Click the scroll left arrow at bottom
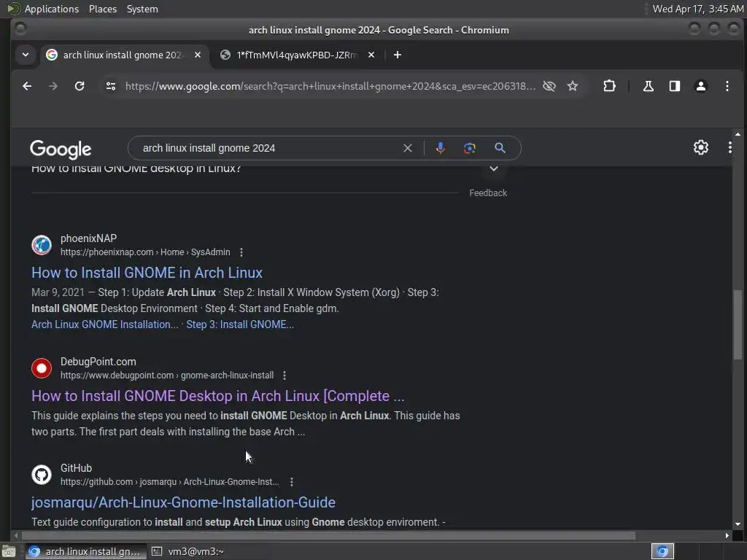747x560 pixels. (16, 536)
